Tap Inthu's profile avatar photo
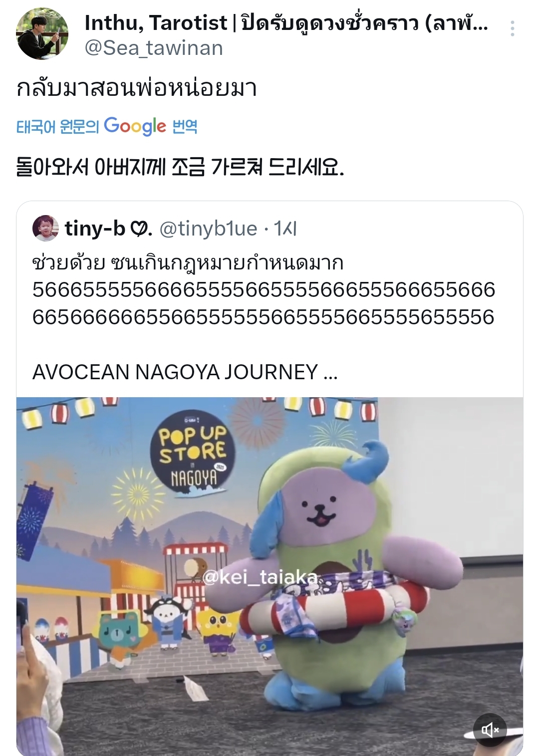Viewport: 539px width, 756px height. (42, 33)
